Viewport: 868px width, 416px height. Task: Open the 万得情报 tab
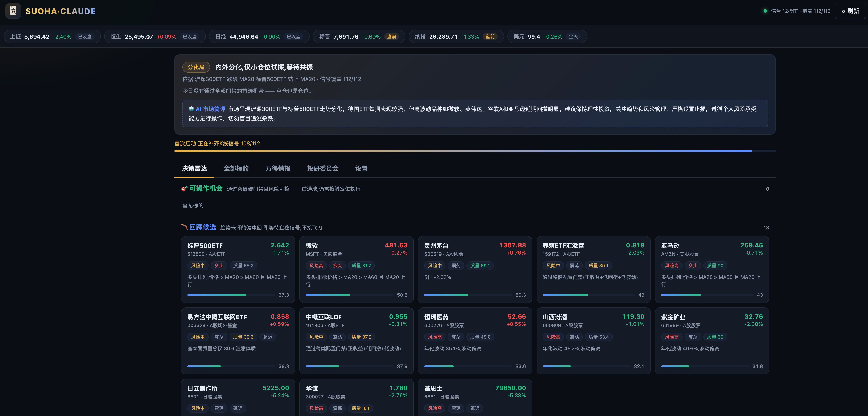[x=278, y=168]
